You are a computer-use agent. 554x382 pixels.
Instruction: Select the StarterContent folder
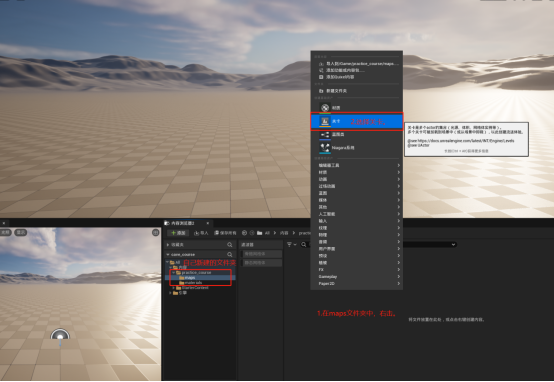point(193,288)
